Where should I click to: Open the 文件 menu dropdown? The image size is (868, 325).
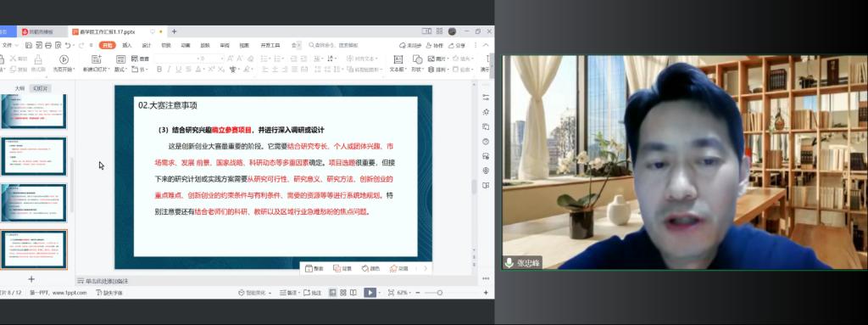(8, 46)
